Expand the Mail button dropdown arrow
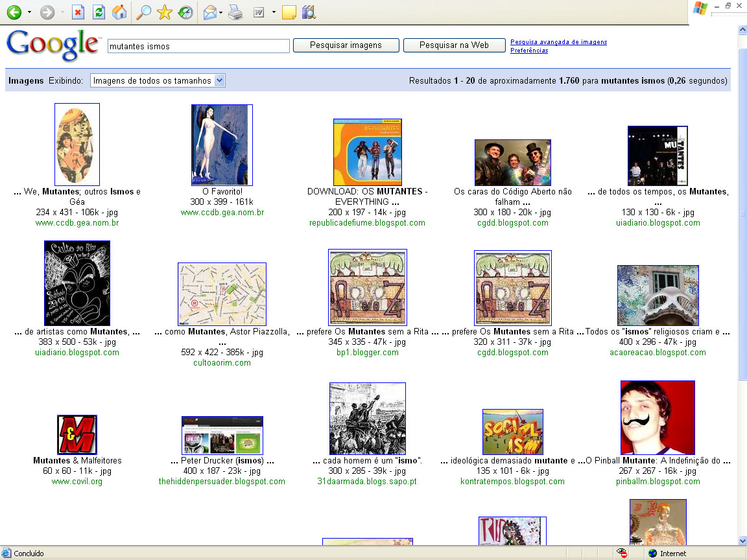Image resolution: width=747 pixels, height=560 pixels. pyautogui.click(x=221, y=12)
